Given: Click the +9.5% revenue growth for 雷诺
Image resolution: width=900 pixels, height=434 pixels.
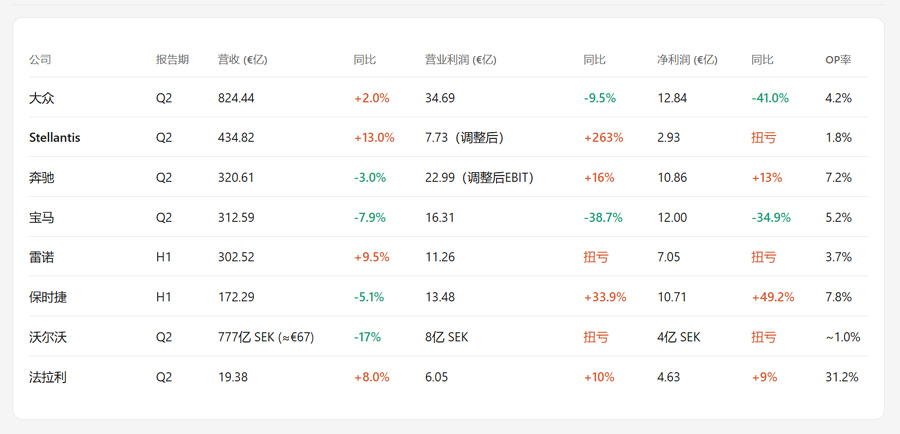Looking at the screenshot, I should tap(372, 257).
